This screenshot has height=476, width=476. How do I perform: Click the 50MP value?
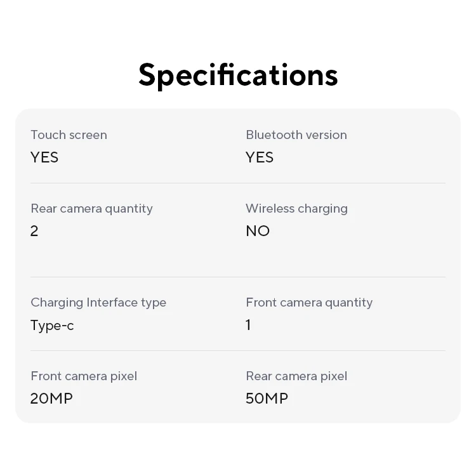[267, 399]
